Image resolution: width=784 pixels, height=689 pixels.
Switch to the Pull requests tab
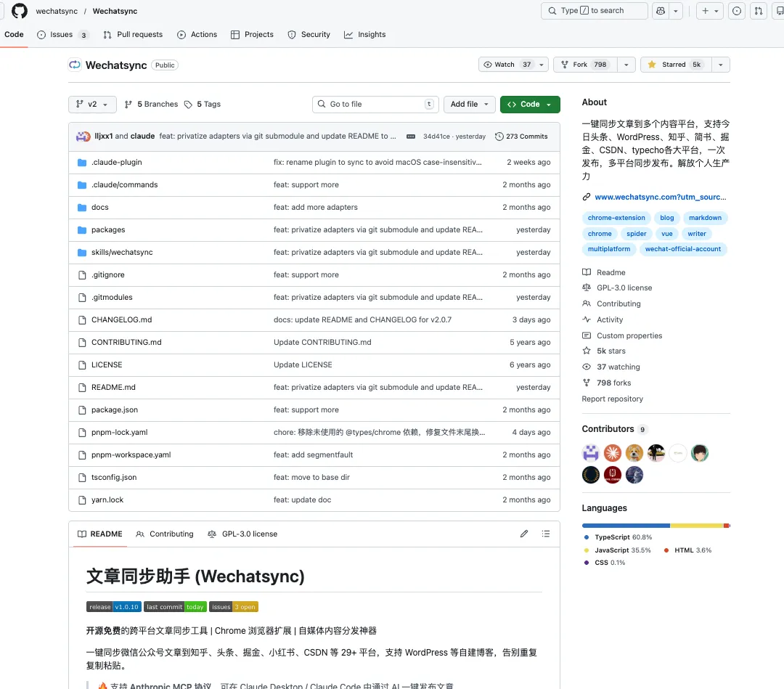coord(133,35)
